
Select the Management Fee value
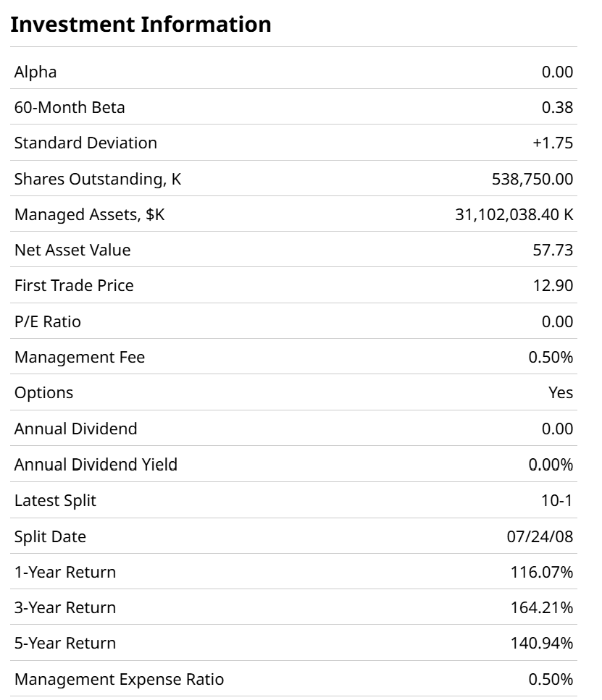coord(551,358)
